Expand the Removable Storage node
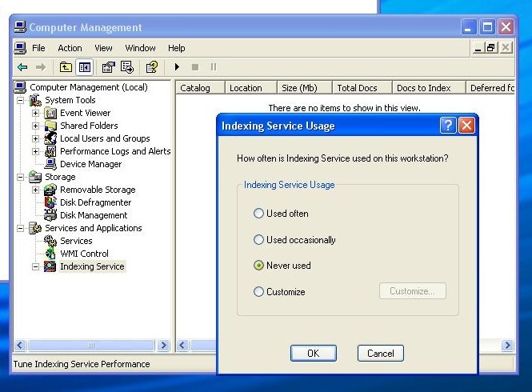 36,190
